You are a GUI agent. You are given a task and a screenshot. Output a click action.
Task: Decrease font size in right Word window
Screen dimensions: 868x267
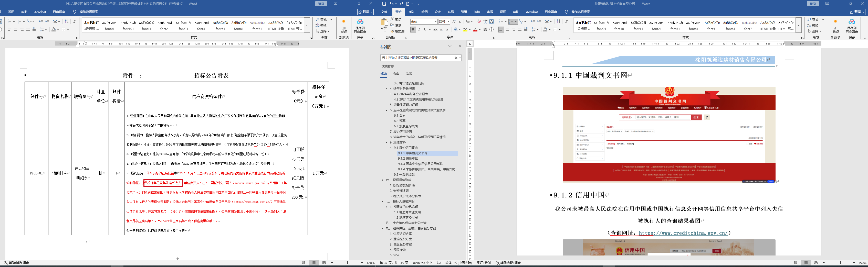coord(460,21)
